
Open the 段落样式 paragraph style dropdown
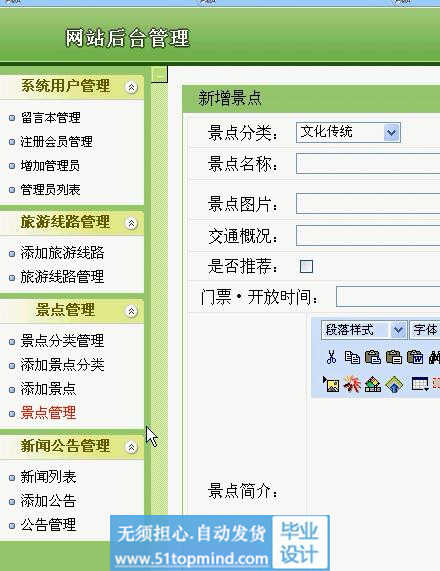point(364,330)
